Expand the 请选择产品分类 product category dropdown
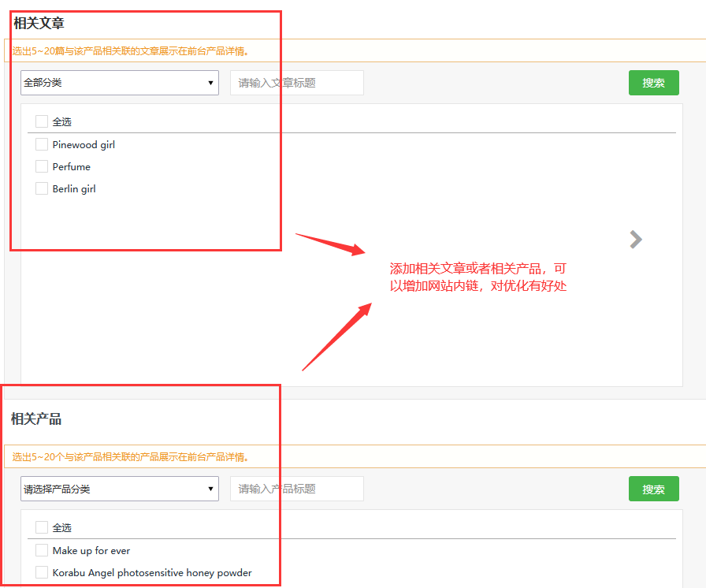The image size is (706, 588). [120, 489]
